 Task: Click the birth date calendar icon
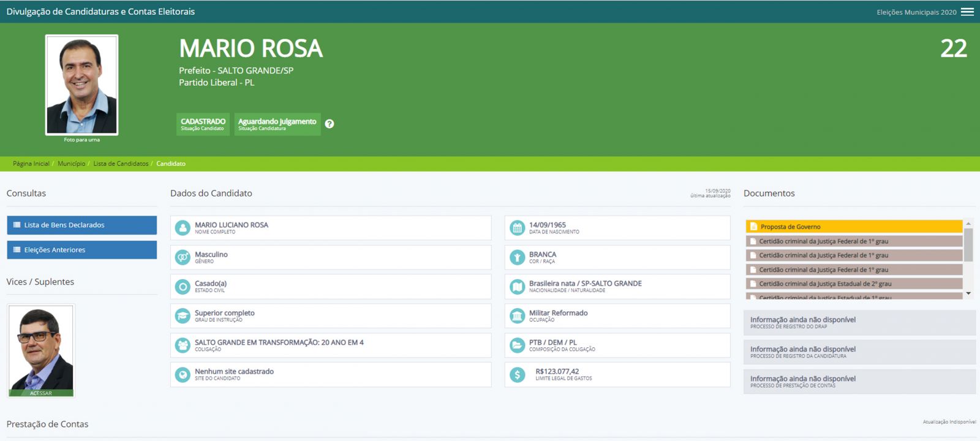(x=518, y=228)
